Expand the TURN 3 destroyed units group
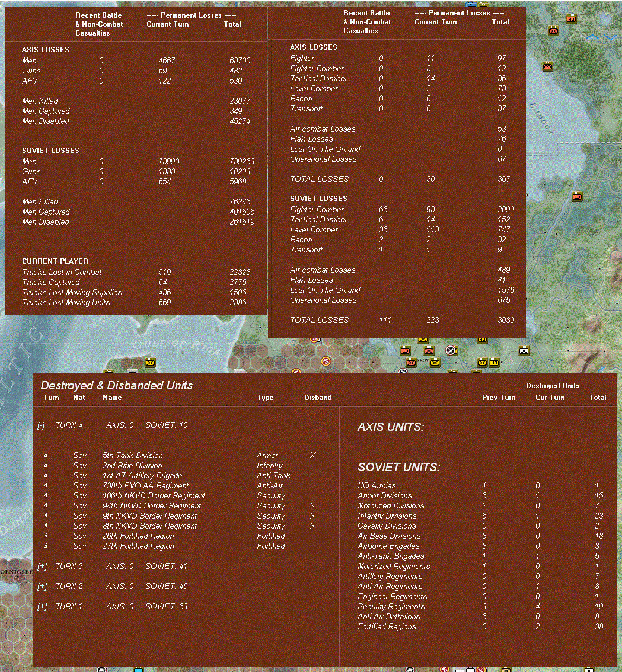Viewport: 622px width, 672px height. [x=42, y=567]
